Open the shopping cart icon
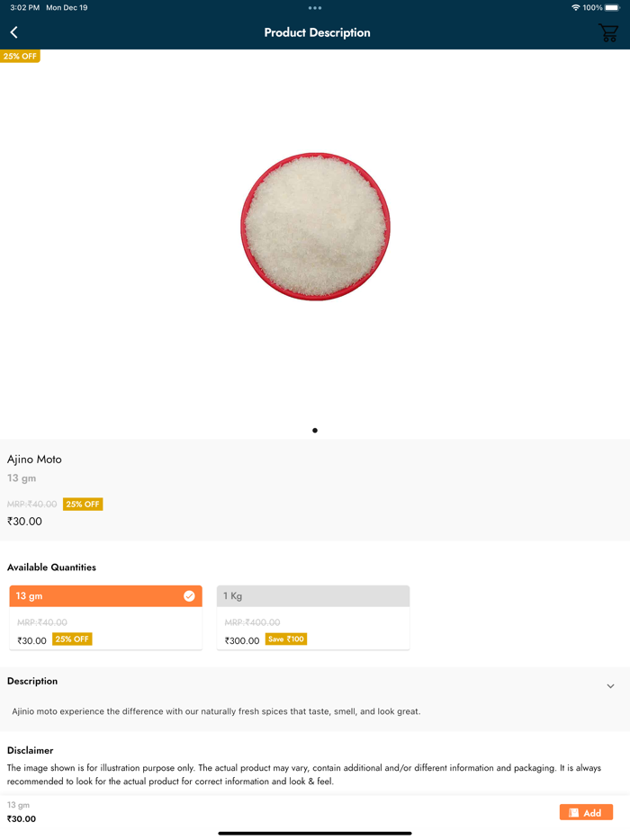630x840 pixels. 608,32
